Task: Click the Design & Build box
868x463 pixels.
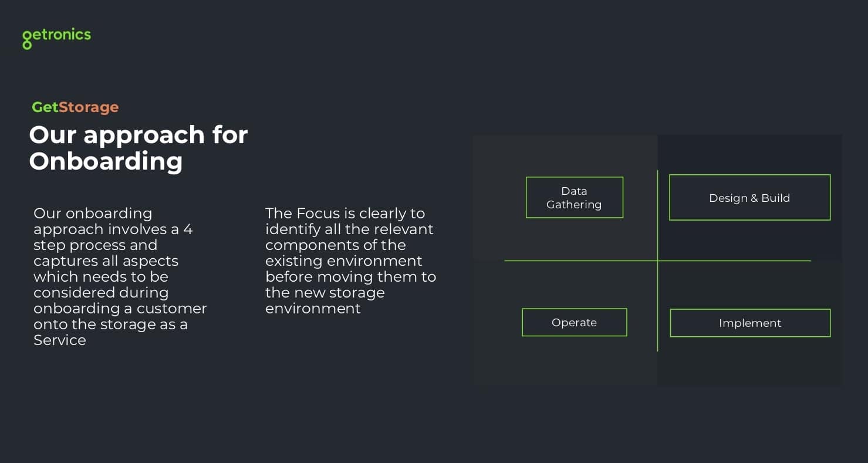Action: (x=749, y=198)
